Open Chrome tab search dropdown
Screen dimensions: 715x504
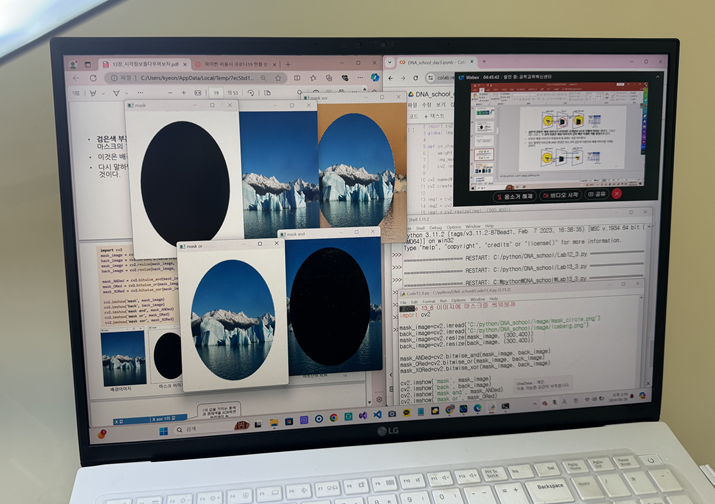[389, 62]
